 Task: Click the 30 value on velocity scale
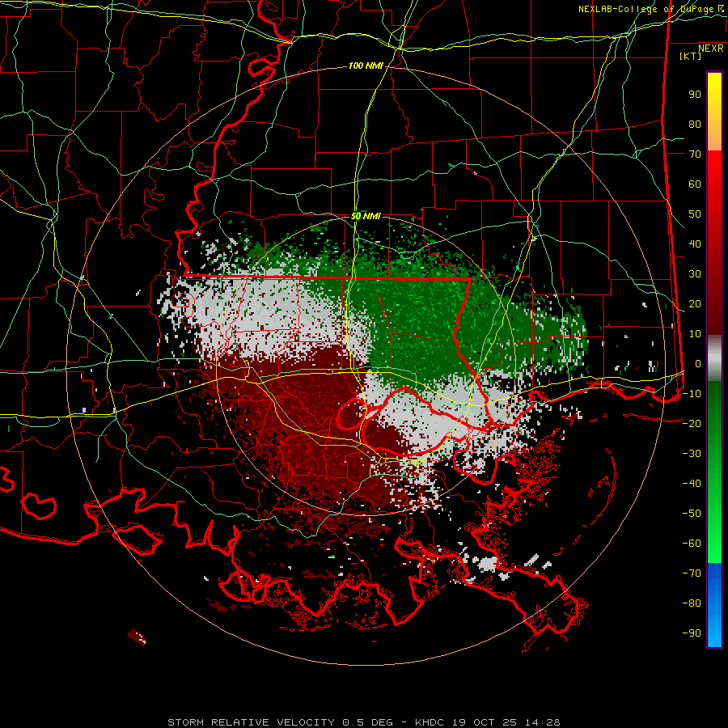(x=695, y=274)
